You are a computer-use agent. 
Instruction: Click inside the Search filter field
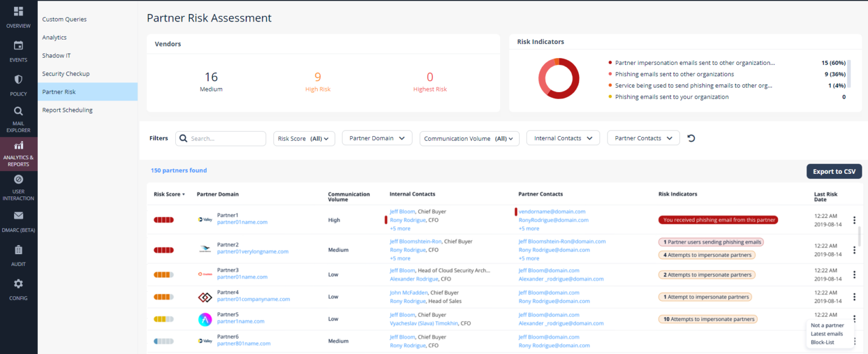click(x=220, y=138)
